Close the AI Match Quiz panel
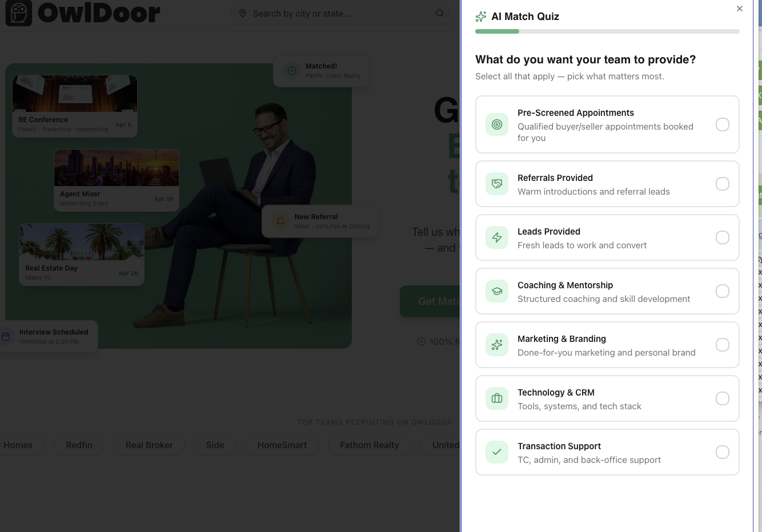This screenshot has width=762, height=532. coord(740,9)
